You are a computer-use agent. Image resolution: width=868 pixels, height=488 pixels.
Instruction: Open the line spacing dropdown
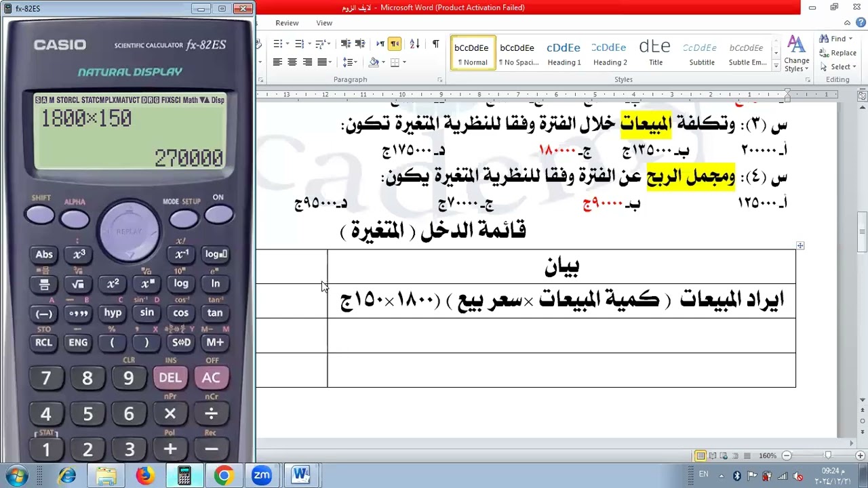(x=355, y=62)
